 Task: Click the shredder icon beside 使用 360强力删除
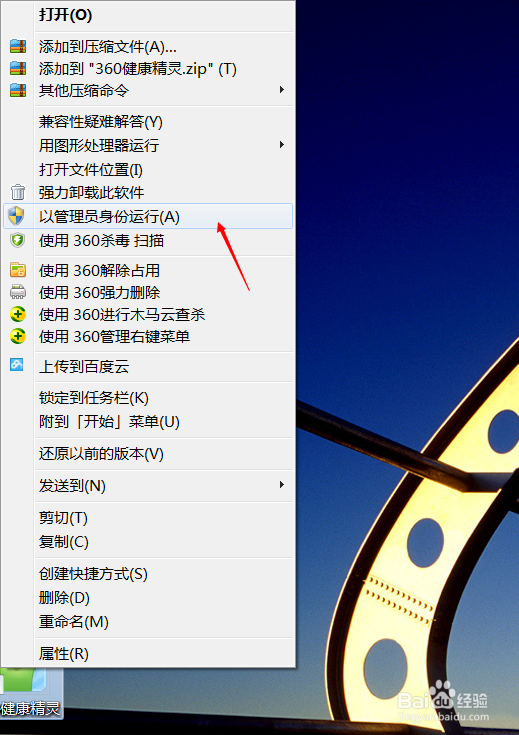(18, 292)
